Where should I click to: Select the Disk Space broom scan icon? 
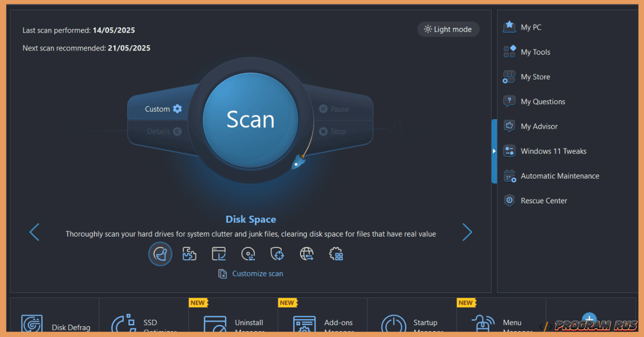click(160, 254)
